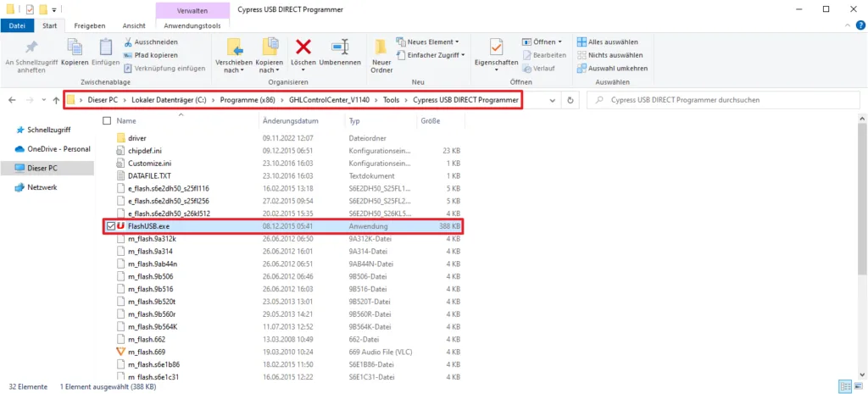Switch to the Freigeben tab
This screenshot has width=868, height=394.
pos(90,25)
